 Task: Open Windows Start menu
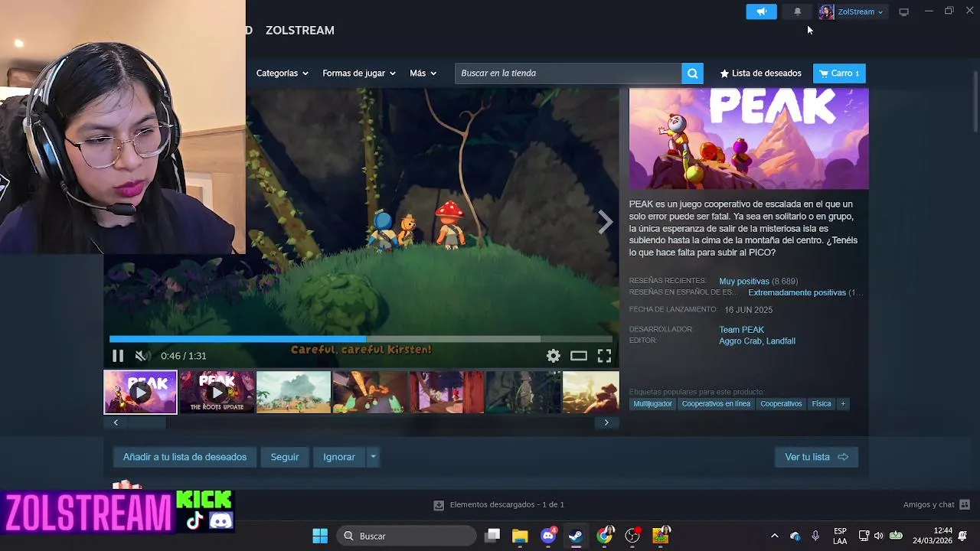pos(320,536)
